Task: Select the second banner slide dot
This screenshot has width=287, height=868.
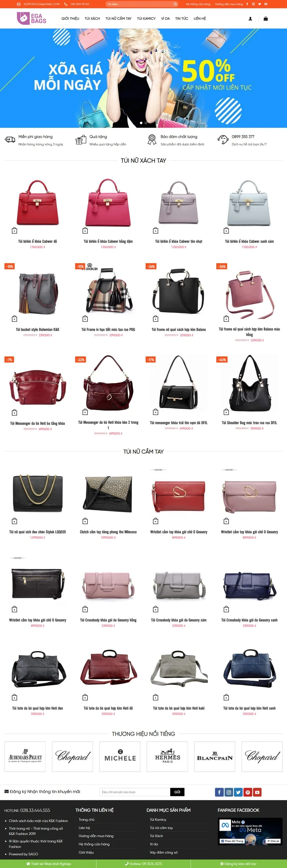Action: (146, 123)
